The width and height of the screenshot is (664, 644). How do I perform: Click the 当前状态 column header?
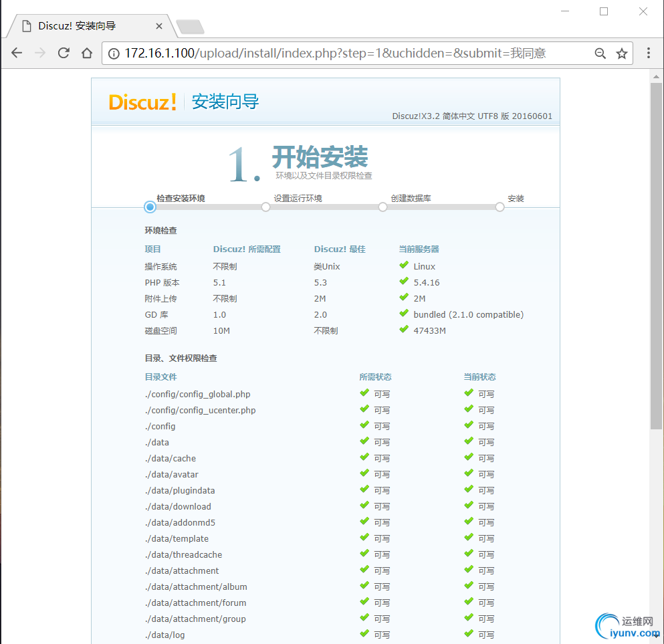pos(479,377)
